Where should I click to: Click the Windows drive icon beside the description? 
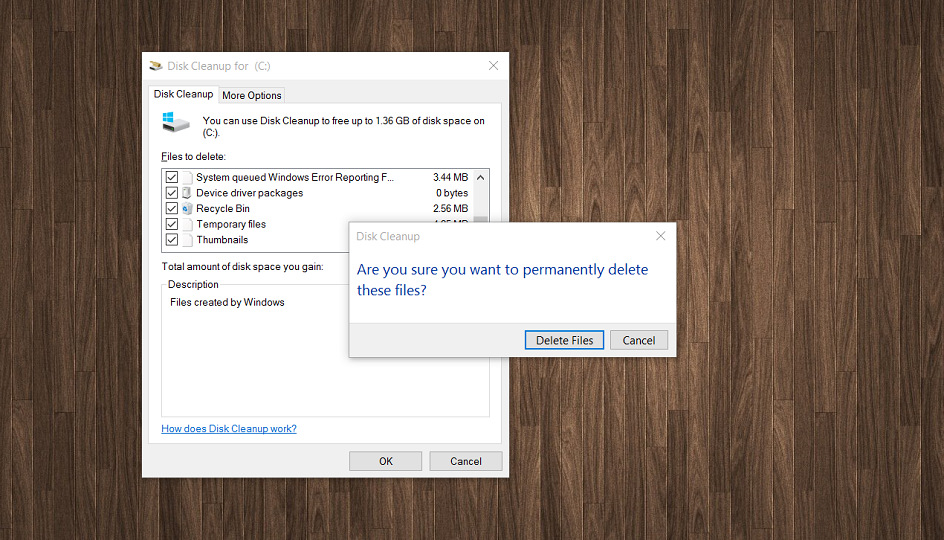(176, 122)
